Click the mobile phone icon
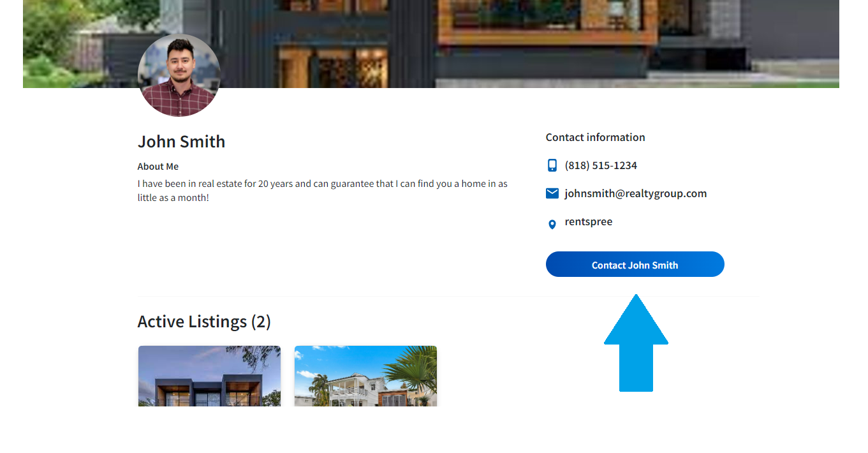 [x=552, y=165]
